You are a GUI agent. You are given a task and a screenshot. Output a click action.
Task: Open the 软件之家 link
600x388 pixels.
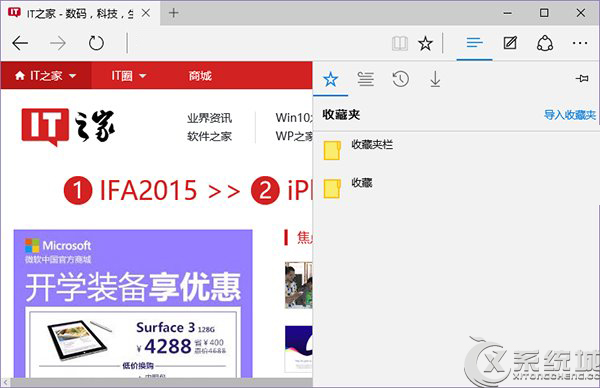coord(209,136)
